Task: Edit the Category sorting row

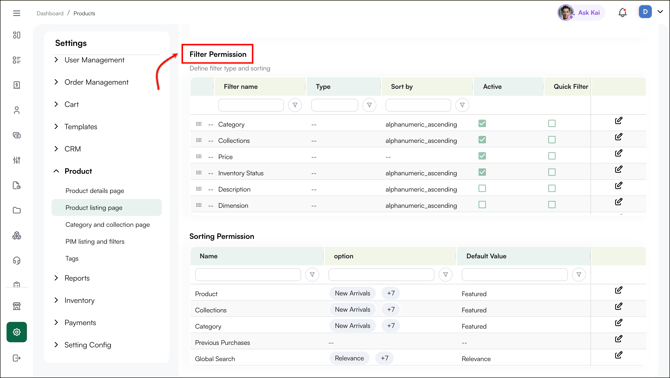Action: coord(618,323)
